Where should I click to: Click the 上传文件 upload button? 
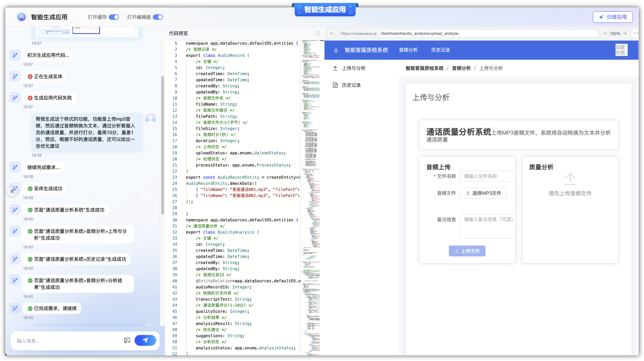[467, 251]
